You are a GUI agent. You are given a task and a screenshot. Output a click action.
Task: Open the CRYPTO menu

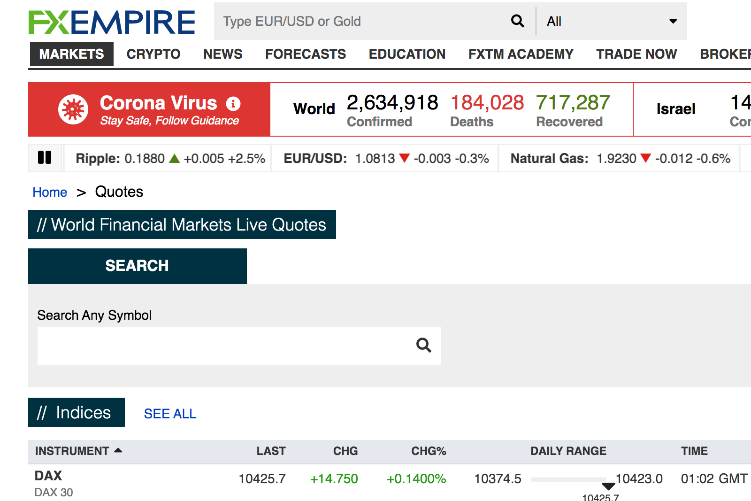click(153, 54)
